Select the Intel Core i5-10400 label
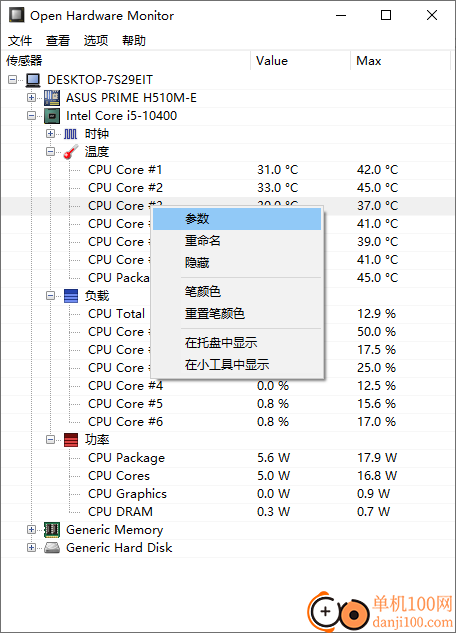The width and height of the screenshot is (456, 633). [x=121, y=116]
